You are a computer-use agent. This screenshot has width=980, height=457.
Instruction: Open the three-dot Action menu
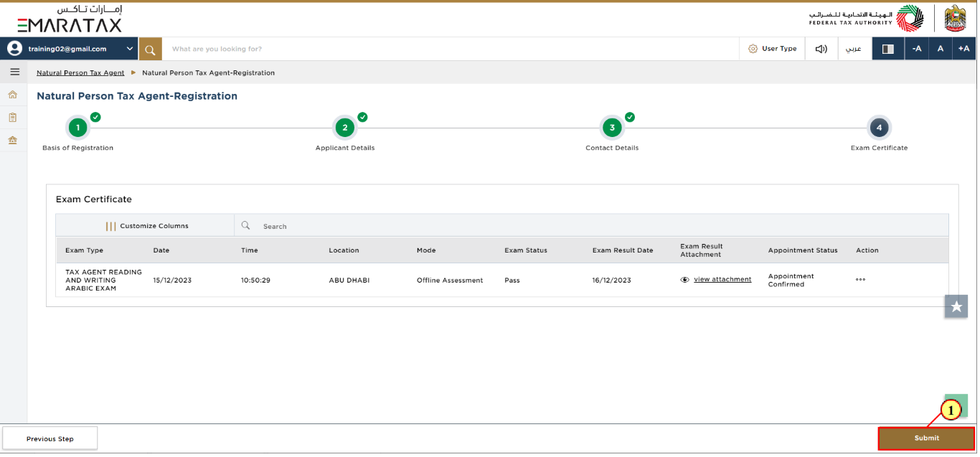pos(860,280)
